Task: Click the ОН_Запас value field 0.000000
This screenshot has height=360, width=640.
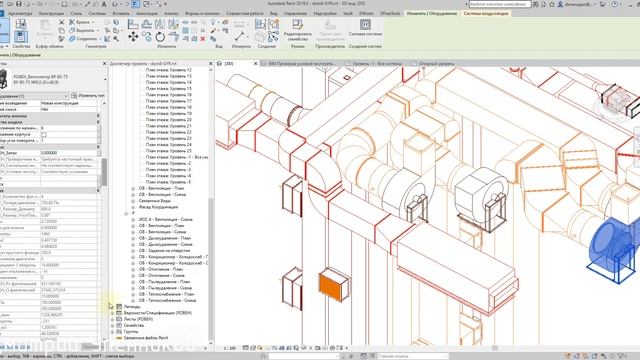Action: (x=69, y=153)
